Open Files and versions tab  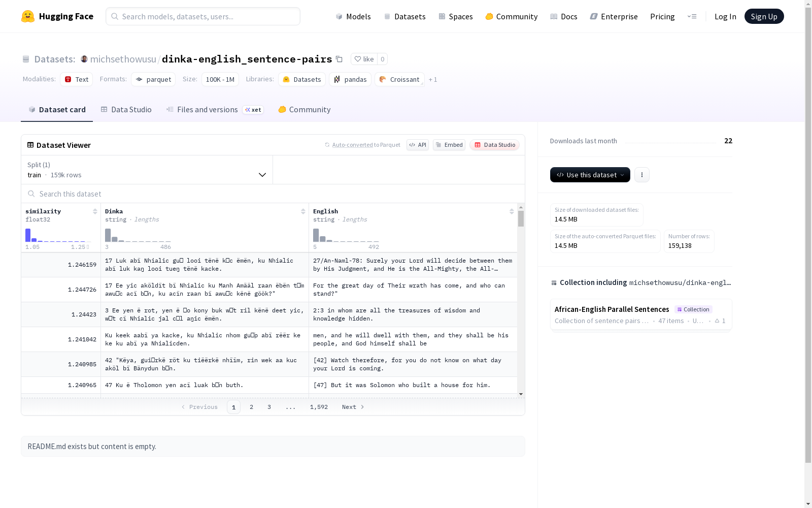pos(215,109)
